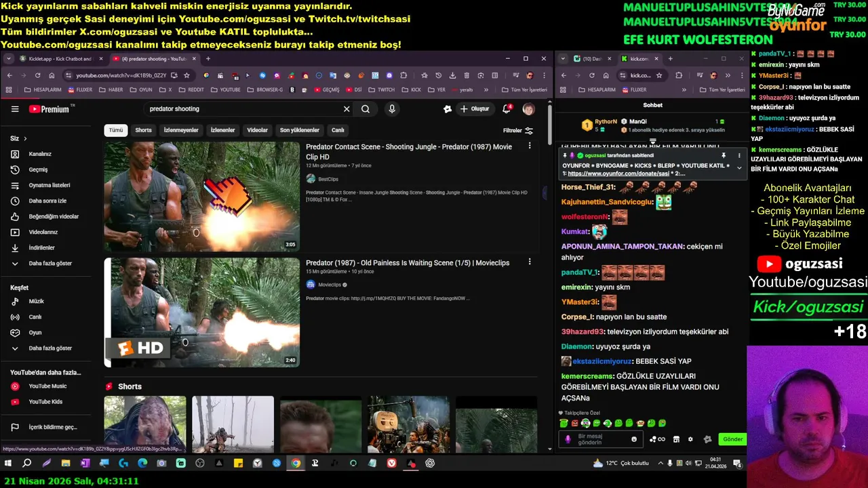The image size is (868, 488).
Task: Open the Old Painless Is Waiting thumbnail
Action: pyautogui.click(x=201, y=312)
